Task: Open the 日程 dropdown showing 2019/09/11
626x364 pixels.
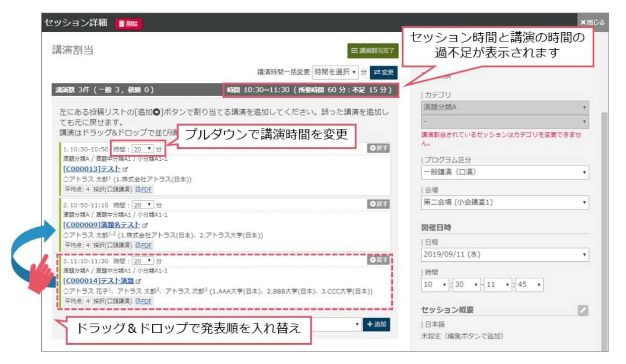Action: pos(504,254)
